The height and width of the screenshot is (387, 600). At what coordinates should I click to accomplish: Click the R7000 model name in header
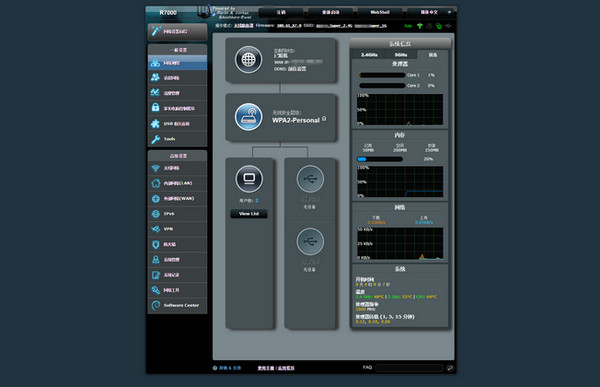[168, 13]
